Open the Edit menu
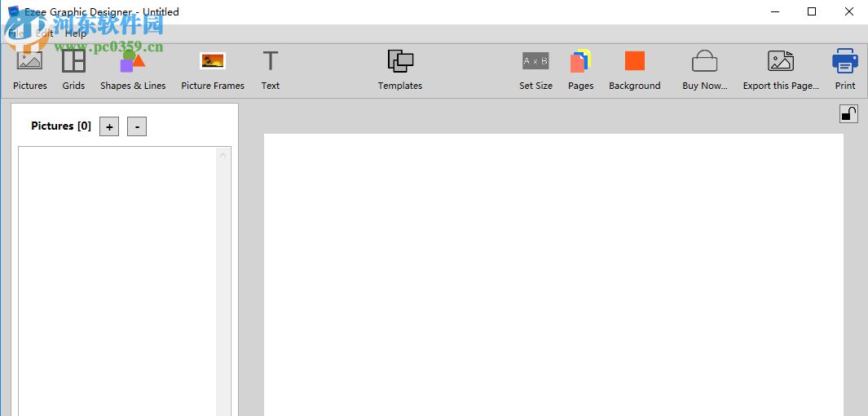 tap(44, 33)
